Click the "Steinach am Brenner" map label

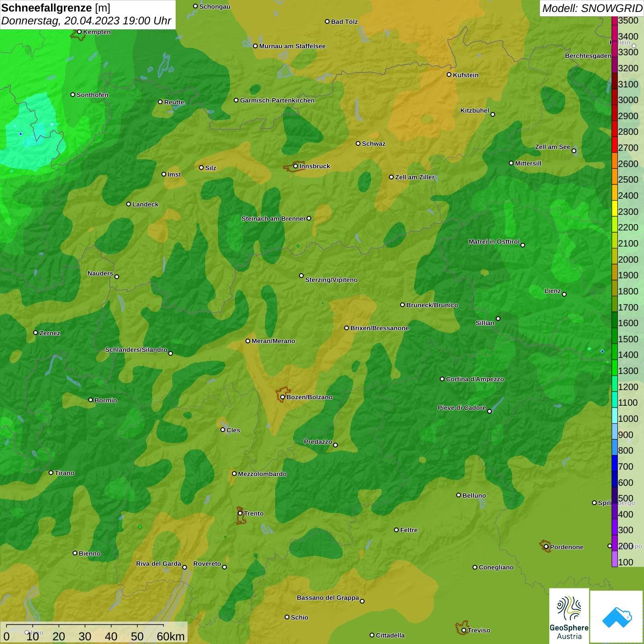tap(273, 218)
